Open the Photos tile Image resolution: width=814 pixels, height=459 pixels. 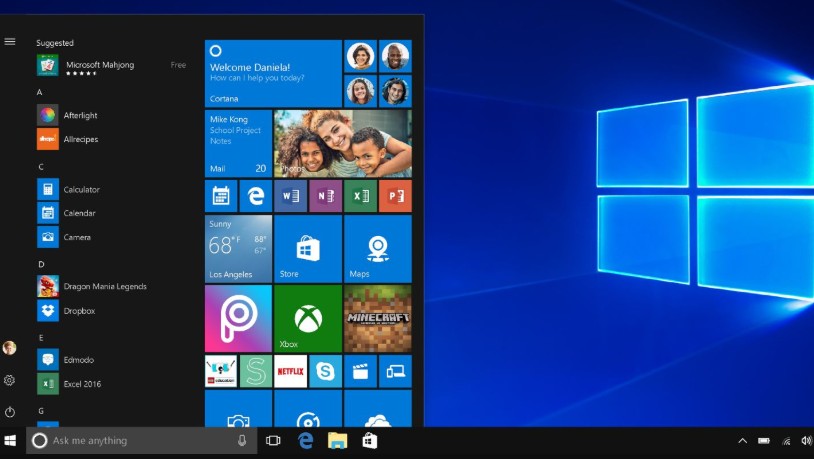(343, 143)
